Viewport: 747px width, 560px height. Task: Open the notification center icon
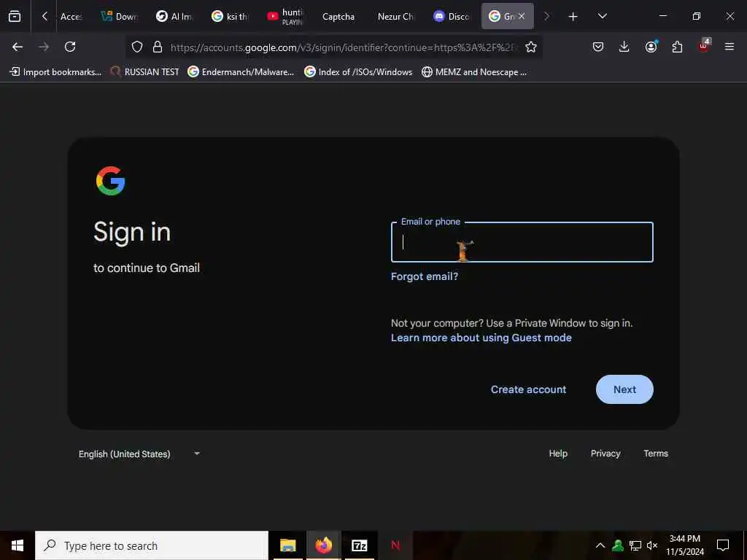click(723, 545)
